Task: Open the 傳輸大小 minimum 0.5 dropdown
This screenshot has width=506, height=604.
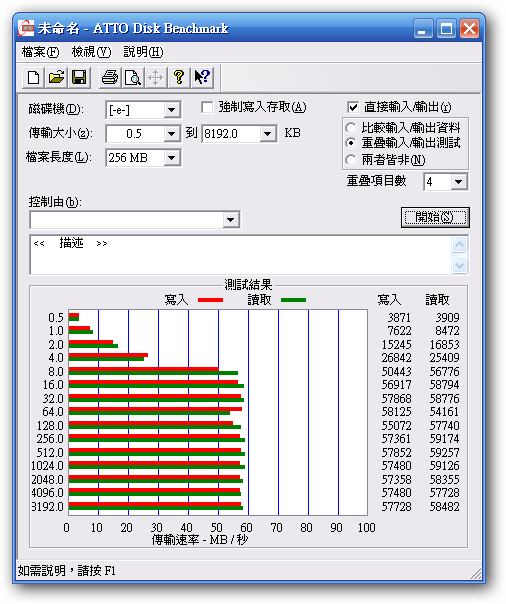Action: tap(172, 134)
